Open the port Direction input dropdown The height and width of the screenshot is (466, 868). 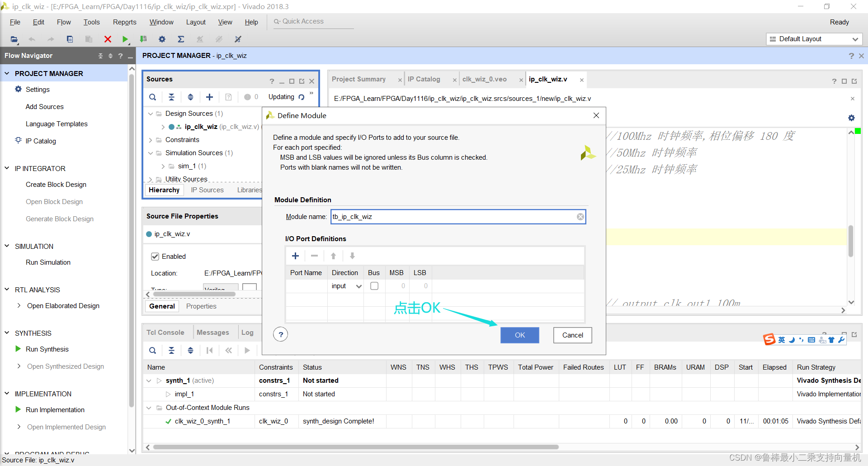pyautogui.click(x=346, y=286)
